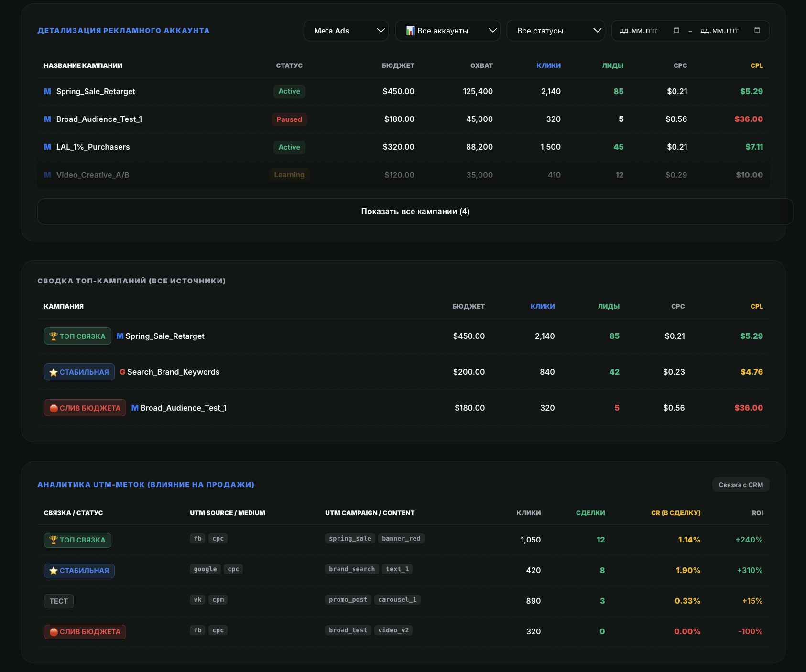Click Active badge of LAL_1%_Purchasers

289,147
